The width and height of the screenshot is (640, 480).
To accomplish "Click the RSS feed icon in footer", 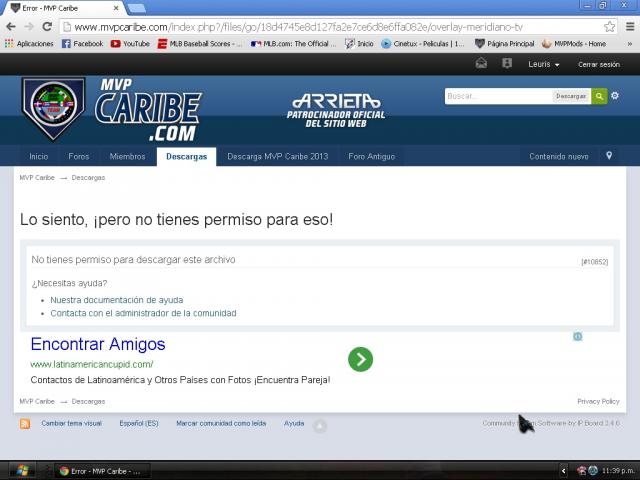I will (25, 424).
